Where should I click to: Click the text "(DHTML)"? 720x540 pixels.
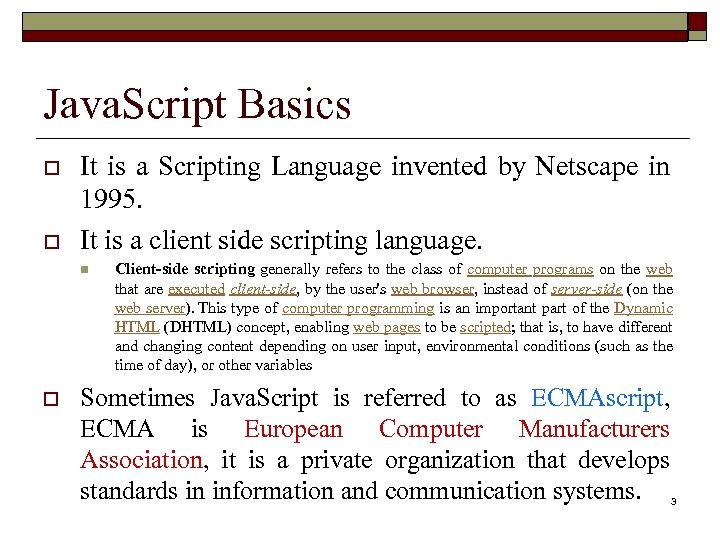pyautogui.click(x=197, y=327)
